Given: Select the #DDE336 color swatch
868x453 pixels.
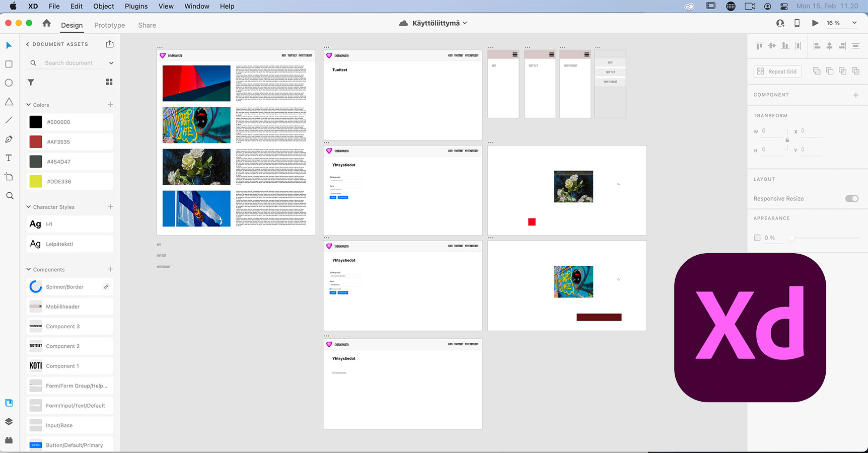Looking at the screenshot, I should (x=36, y=181).
